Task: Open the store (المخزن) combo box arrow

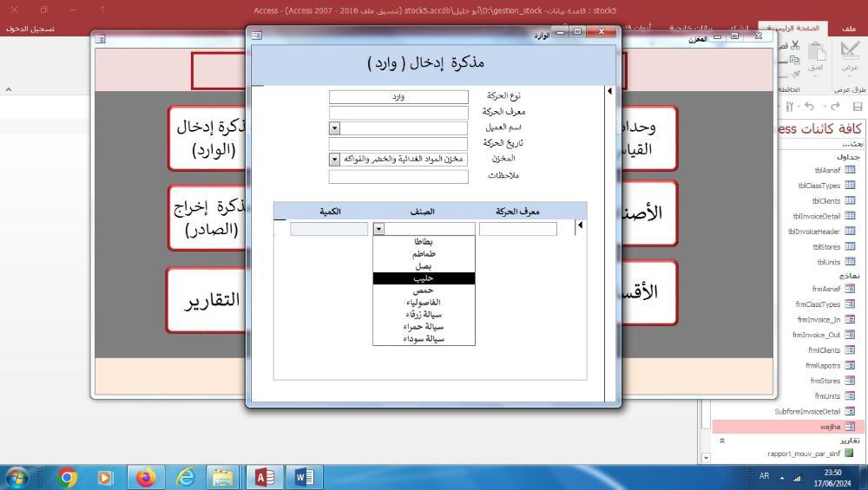Action: pyautogui.click(x=334, y=160)
